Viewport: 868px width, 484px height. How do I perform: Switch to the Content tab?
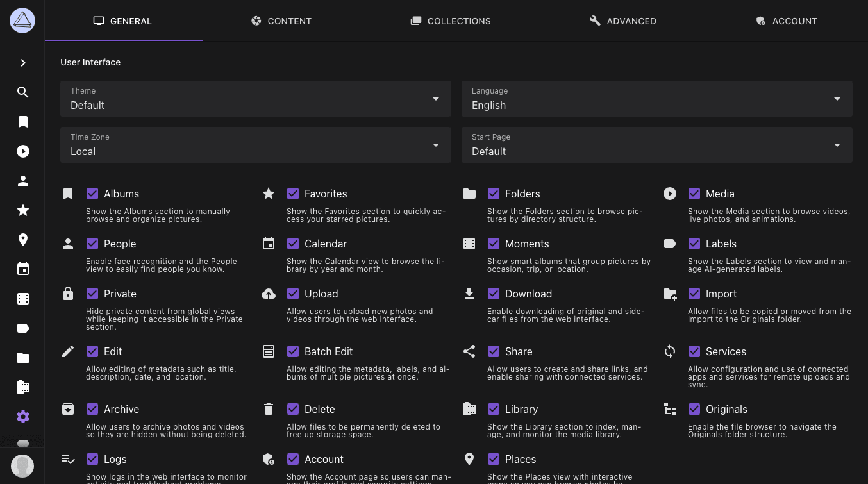[x=281, y=21]
